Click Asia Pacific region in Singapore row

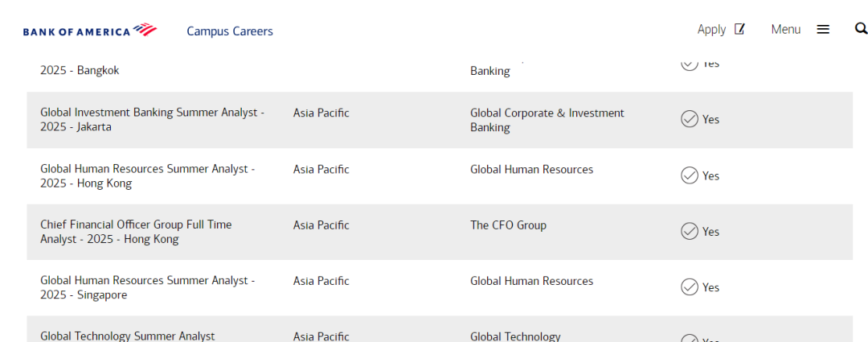(x=321, y=281)
